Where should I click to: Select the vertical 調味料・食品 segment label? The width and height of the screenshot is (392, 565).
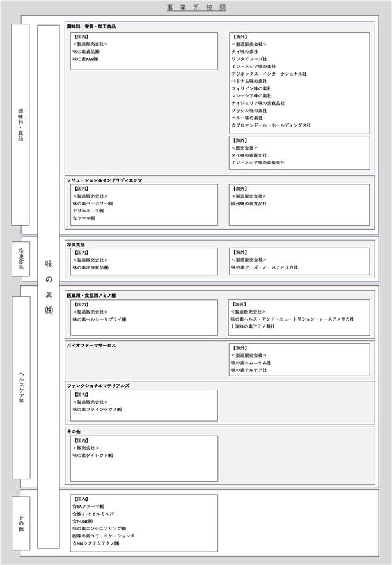pyautogui.click(x=20, y=124)
